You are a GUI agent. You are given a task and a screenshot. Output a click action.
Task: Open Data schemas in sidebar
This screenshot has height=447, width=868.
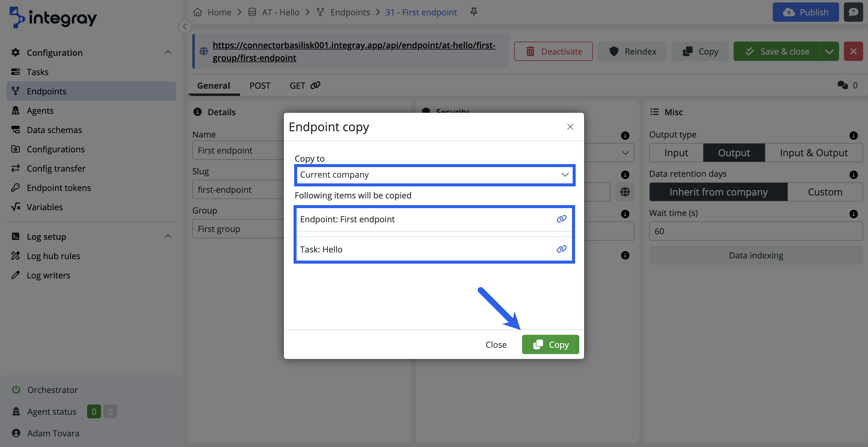(54, 130)
